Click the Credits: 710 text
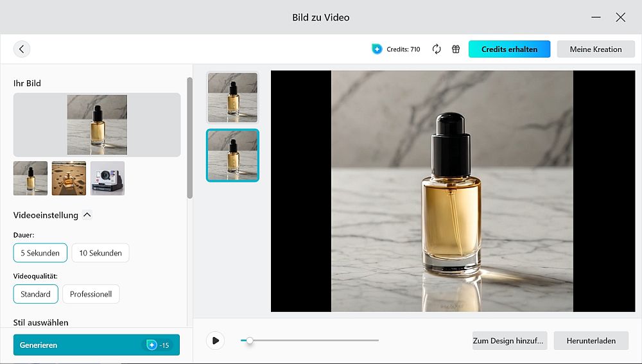Viewport: 642px width, 364px height. 403,49
